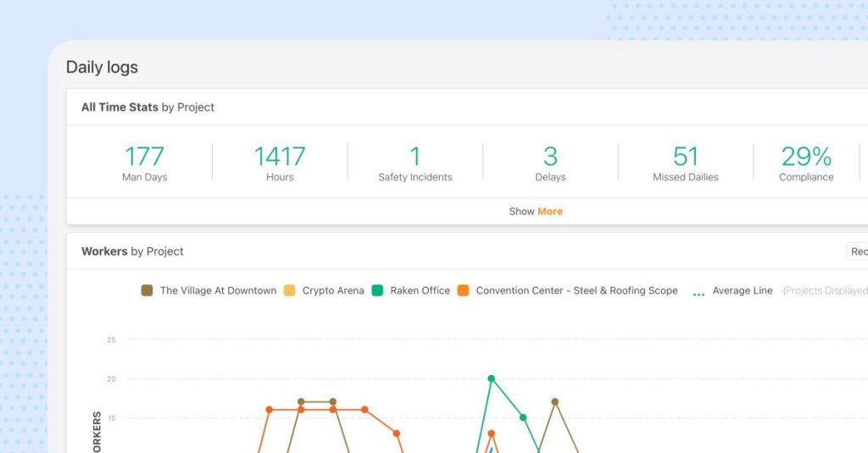Click the second green data point at 15
Screen dimensions: 868x453
coord(523,417)
